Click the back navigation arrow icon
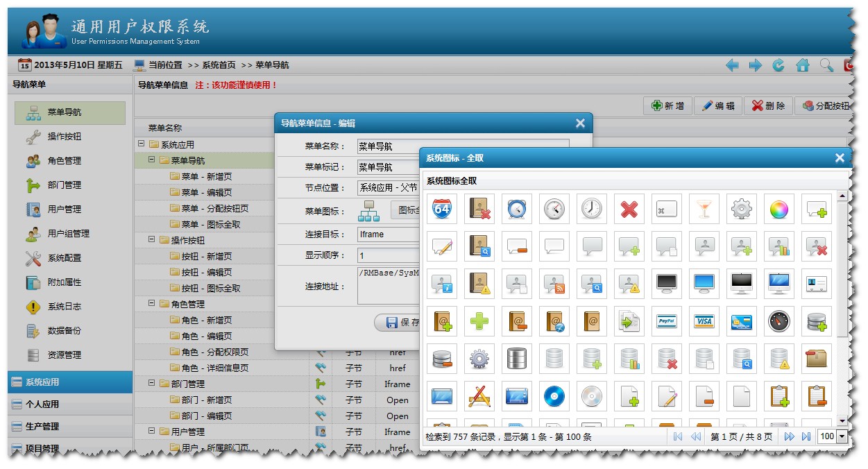Screen dimensions: 868x469 pyautogui.click(x=732, y=65)
